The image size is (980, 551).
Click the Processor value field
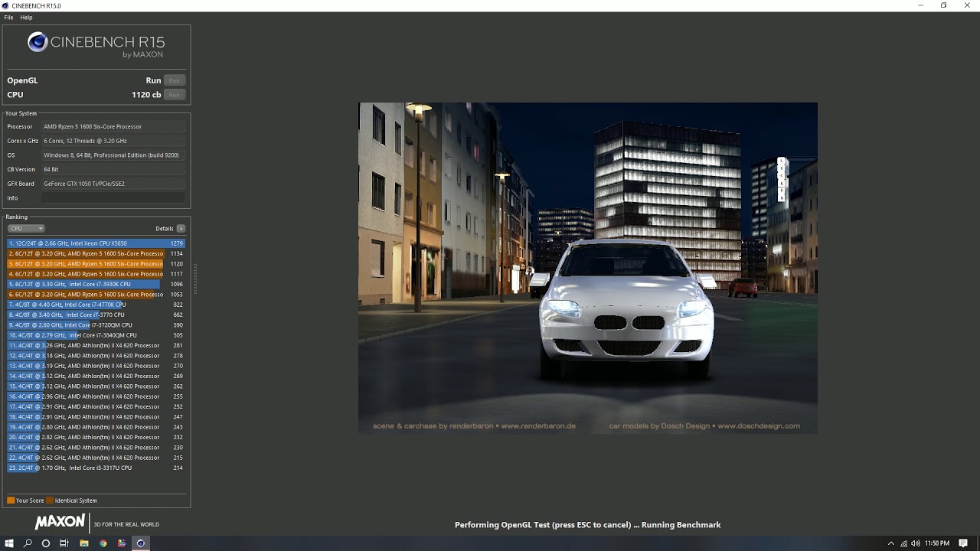[113, 126]
